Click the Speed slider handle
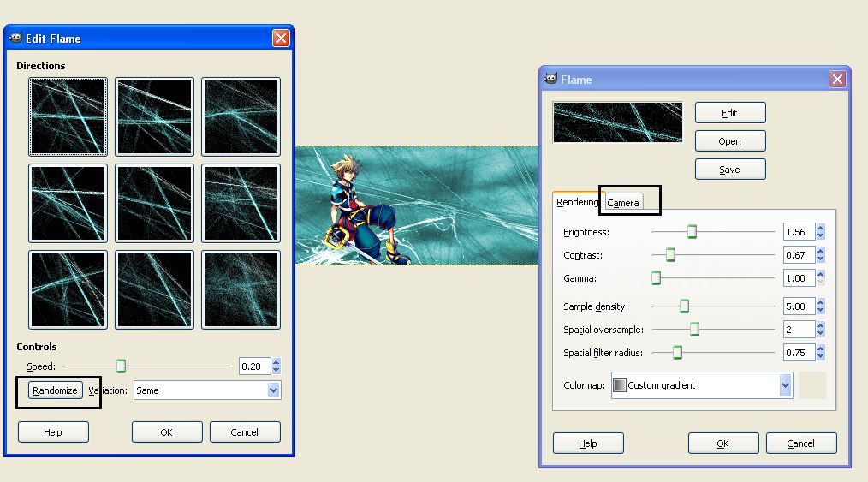Viewport: 868px width, 482px height. point(122,366)
